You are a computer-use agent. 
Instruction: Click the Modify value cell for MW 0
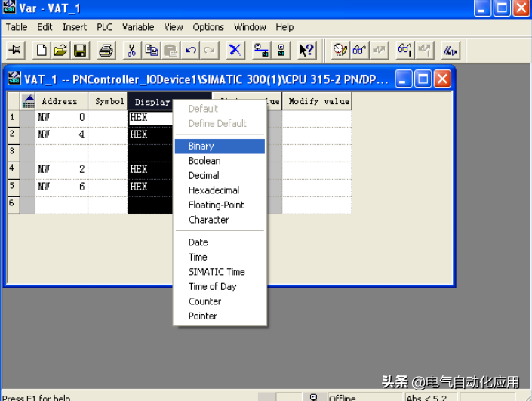316,118
